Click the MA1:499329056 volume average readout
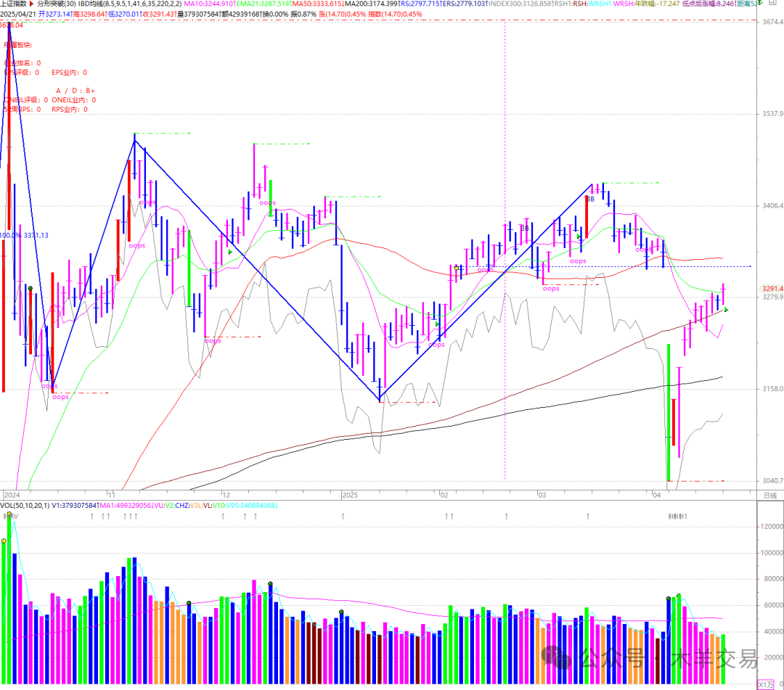The height and width of the screenshot is (690, 784). tap(125, 506)
